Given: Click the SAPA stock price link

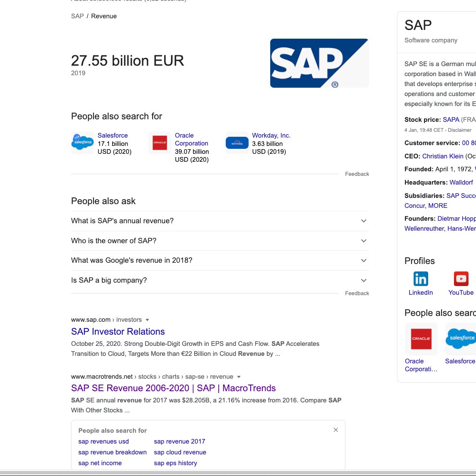Looking at the screenshot, I should pyautogui.click(x=451, y=120).
